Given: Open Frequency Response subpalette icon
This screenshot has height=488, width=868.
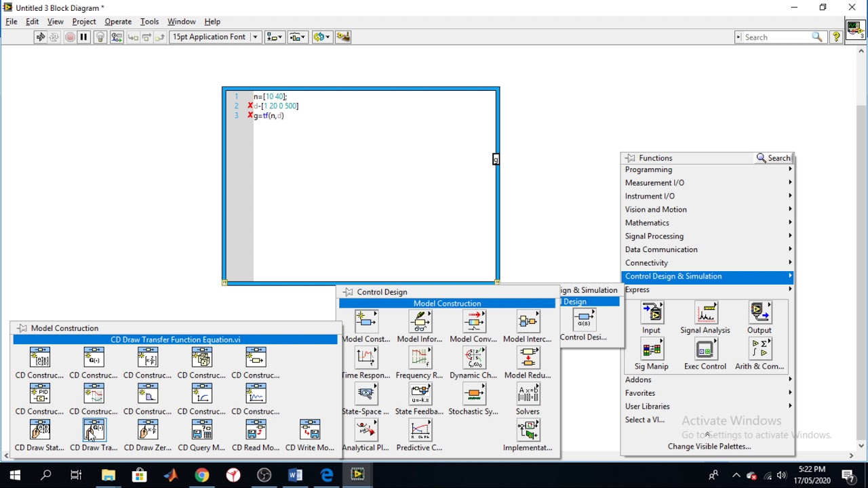Looking at the screenshot, I should pyautogui.click(x=420, y=358).
